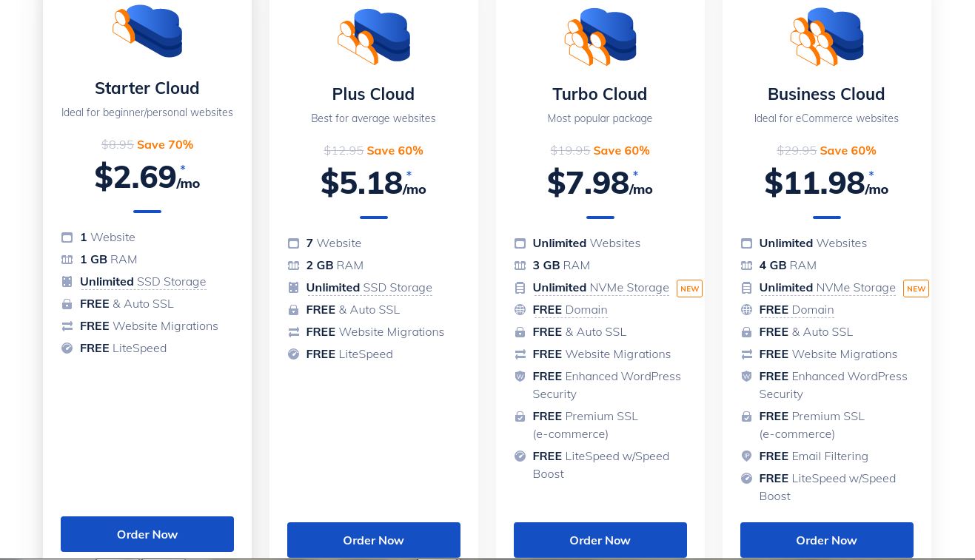The width and height of the screenshot is (975, 560).
Task: Click the shield icon by Business Enhanced WordPress Security
Action: 746,377
